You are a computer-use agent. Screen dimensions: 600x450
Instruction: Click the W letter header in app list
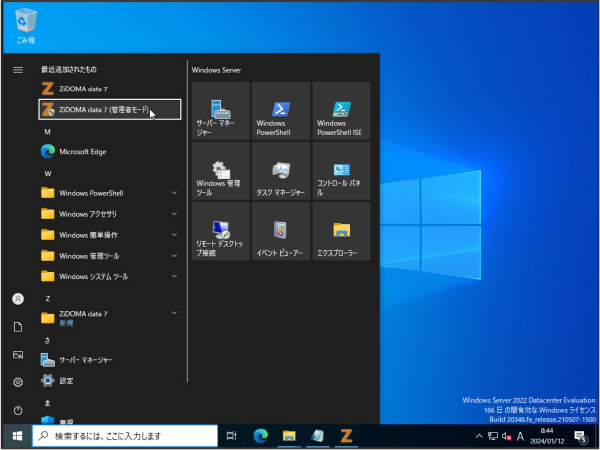point(47,174)
